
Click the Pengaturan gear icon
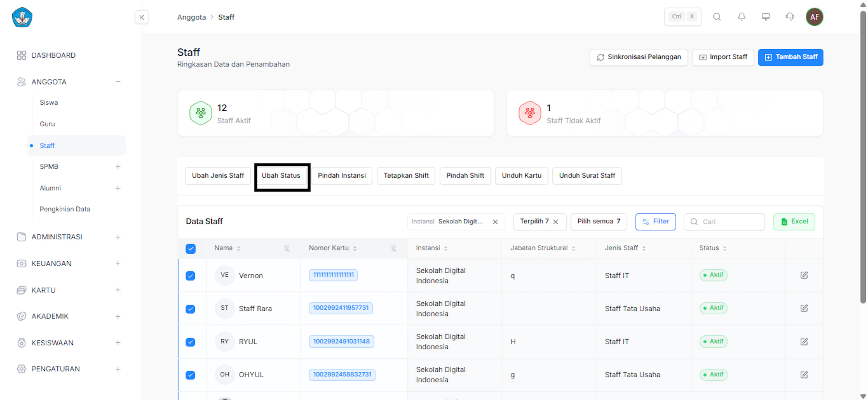(21, 369)
